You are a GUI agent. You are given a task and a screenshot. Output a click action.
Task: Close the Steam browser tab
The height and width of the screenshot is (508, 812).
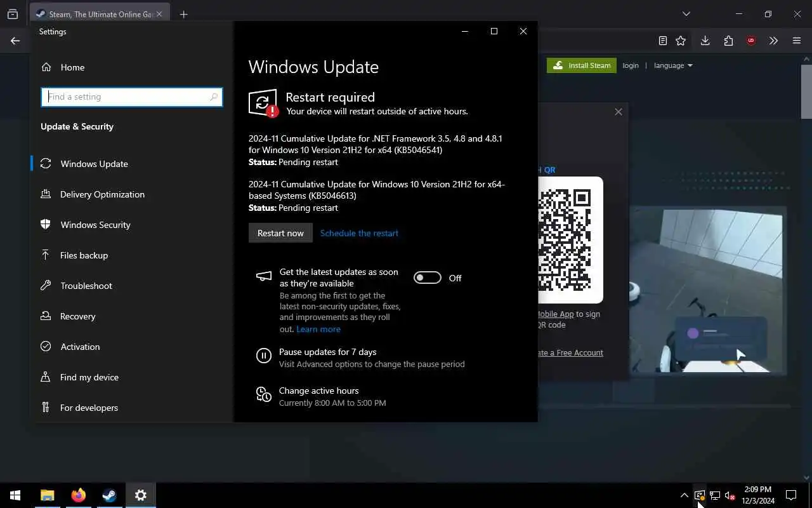click(159, 14)
